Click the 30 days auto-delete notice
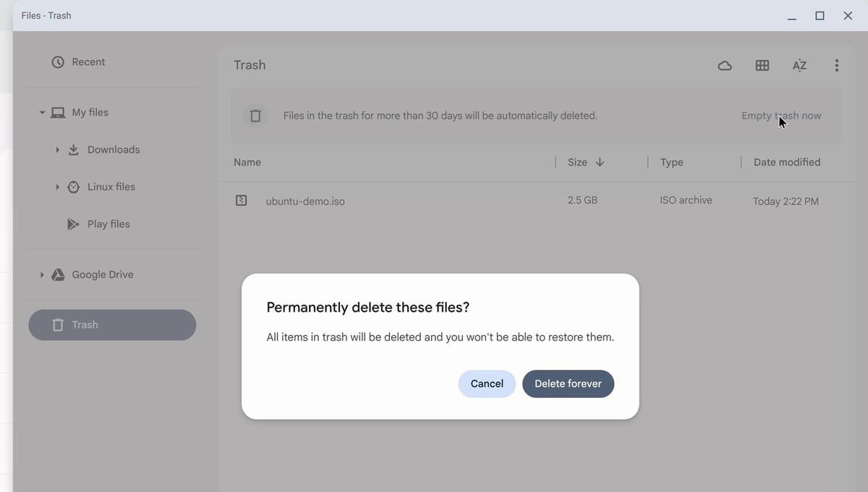 [x=441, y=116]
